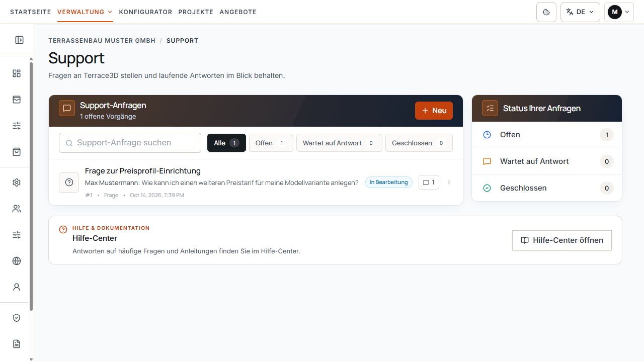Expand the ticket row chevron arrow

449,183
